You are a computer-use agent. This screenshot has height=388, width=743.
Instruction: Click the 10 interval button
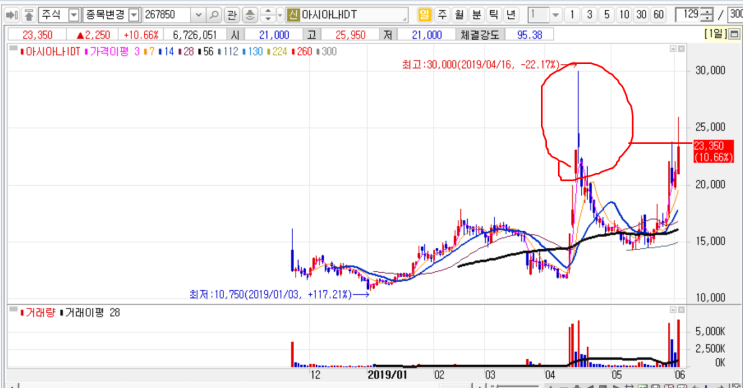(x=624, y=15)
